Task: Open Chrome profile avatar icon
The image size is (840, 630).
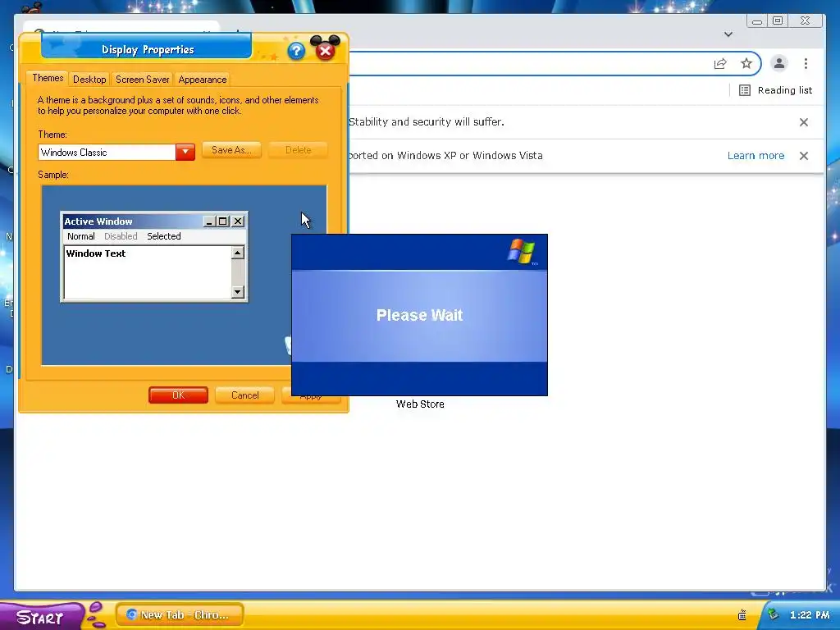Action: (x=779, y=63)
